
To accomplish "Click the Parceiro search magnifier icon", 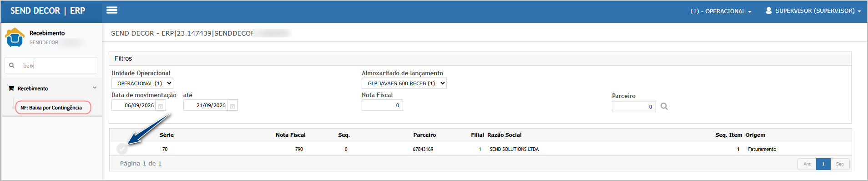I will pos(664,106).
